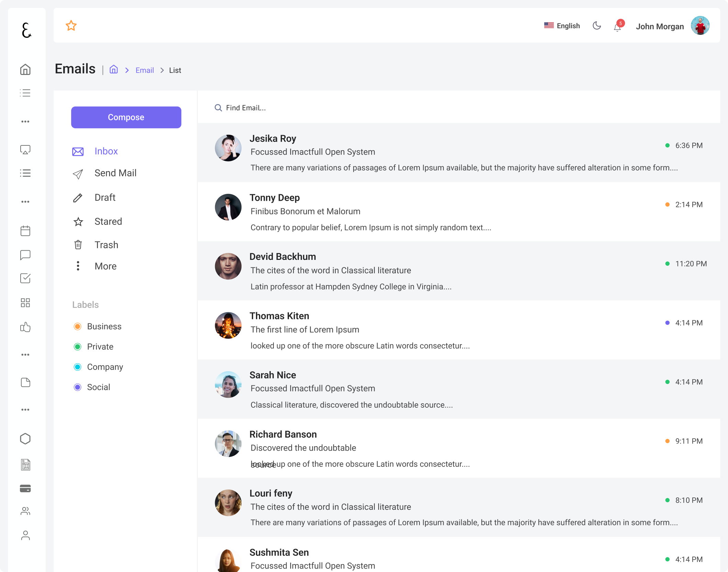Click the Trash bin icon

[78, 245]
